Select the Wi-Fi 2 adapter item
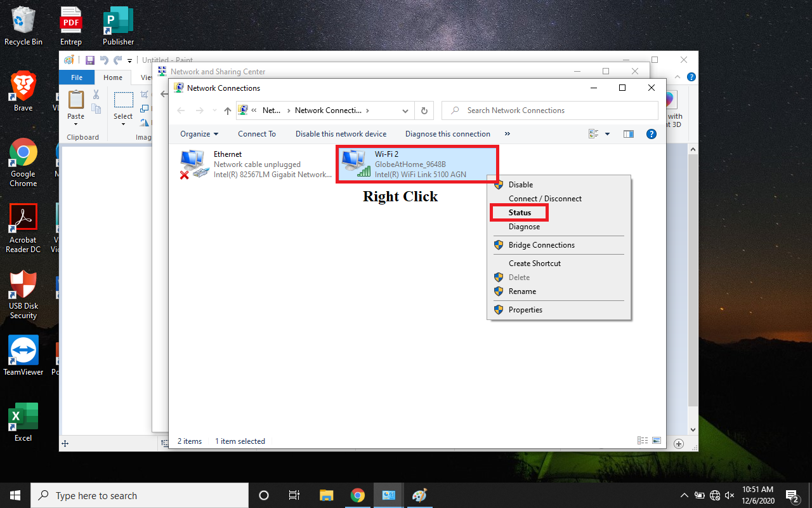Image resolution: width=812 pixels, height=508 pixels. 417,164
